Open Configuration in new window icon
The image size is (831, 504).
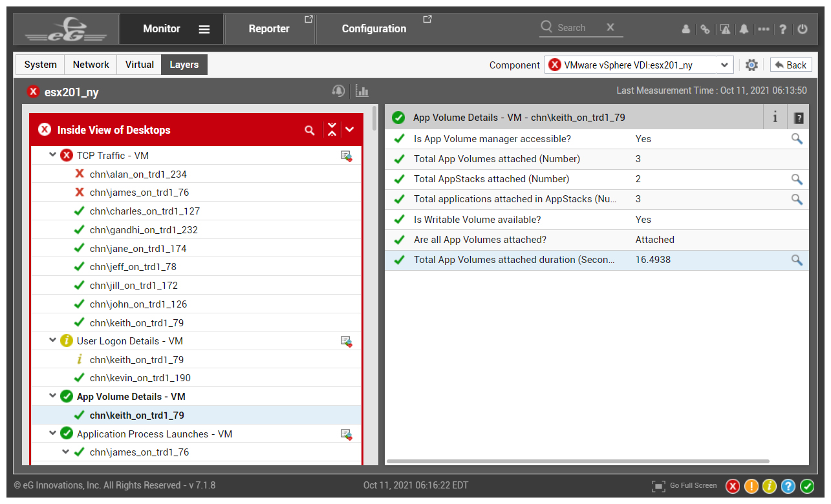[427, 19]
